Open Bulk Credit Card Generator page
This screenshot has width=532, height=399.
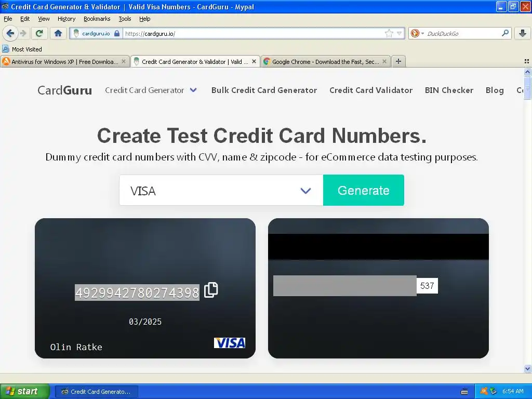(x=264, y=90)
